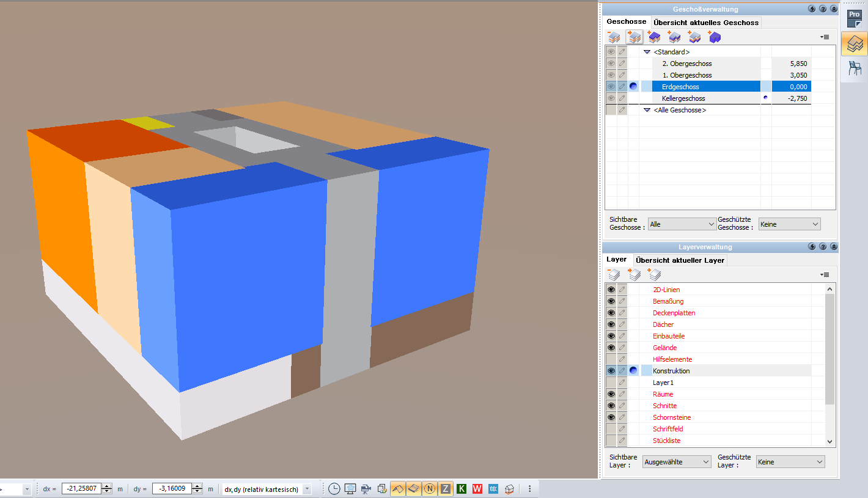Click the add storey icon in Geschoßverwaltung

[x=653, y=37]
